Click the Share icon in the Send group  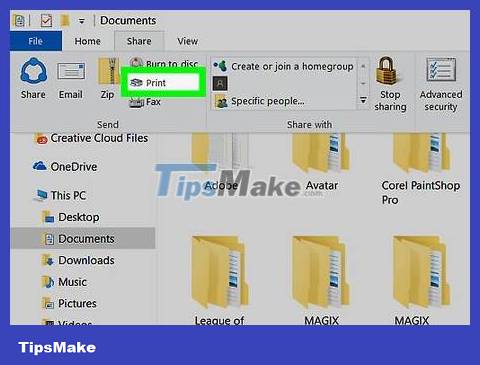[x=33, y=71]
